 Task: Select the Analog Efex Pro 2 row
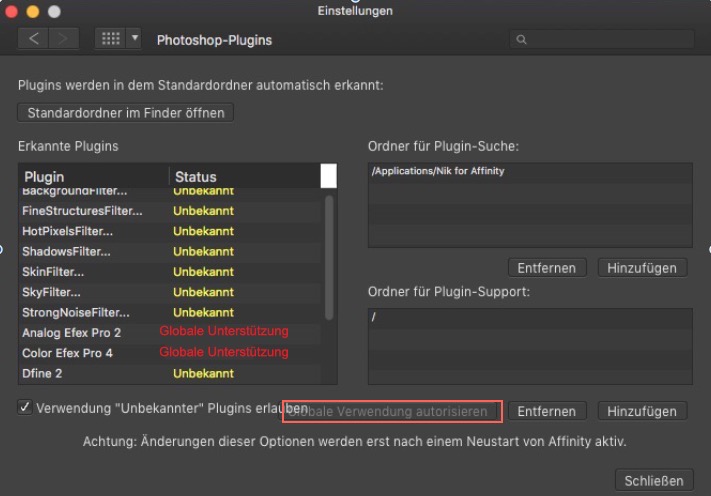coord(170,333)
